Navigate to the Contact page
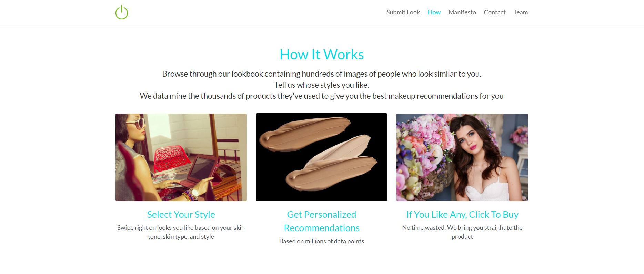Image resolution: width=644 pixels, height=274 pixels. click(495, 12)
